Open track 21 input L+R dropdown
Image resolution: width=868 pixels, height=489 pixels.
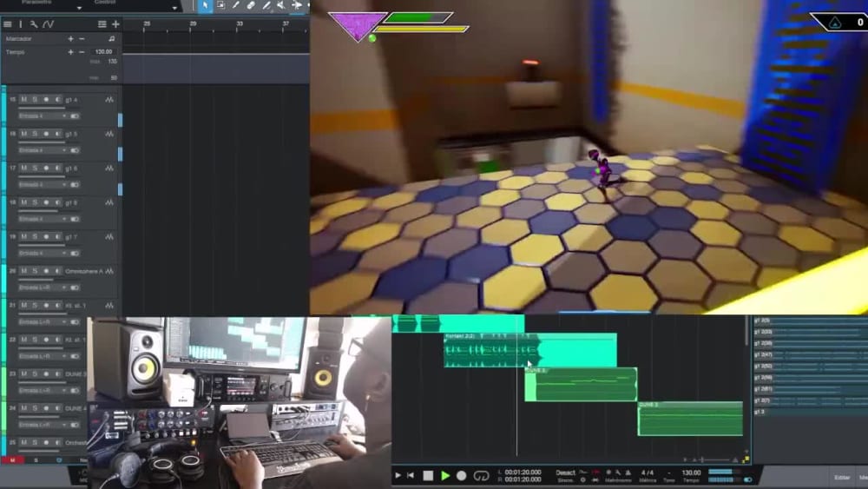pos(43,322)
